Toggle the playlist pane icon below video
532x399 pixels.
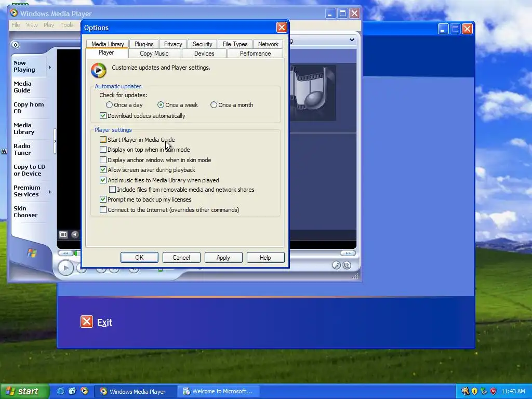[63, 234]
